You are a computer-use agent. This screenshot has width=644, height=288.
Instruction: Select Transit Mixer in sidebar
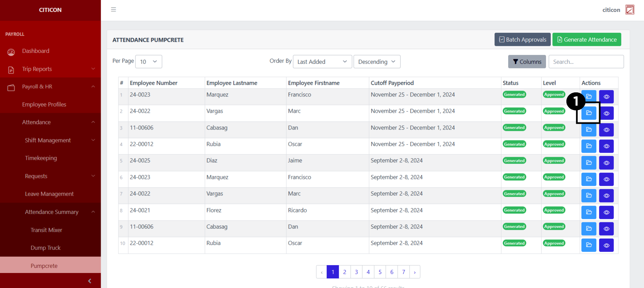coord(46,230)
